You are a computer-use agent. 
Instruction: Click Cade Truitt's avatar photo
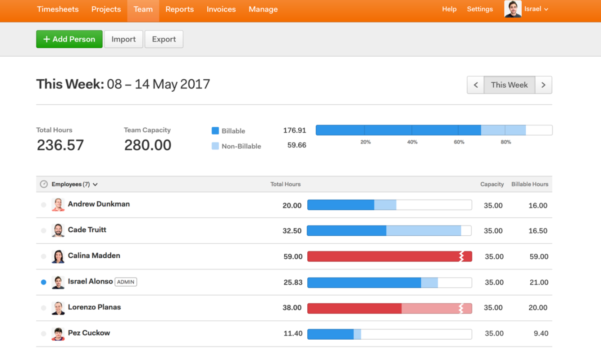click(58, 230)
